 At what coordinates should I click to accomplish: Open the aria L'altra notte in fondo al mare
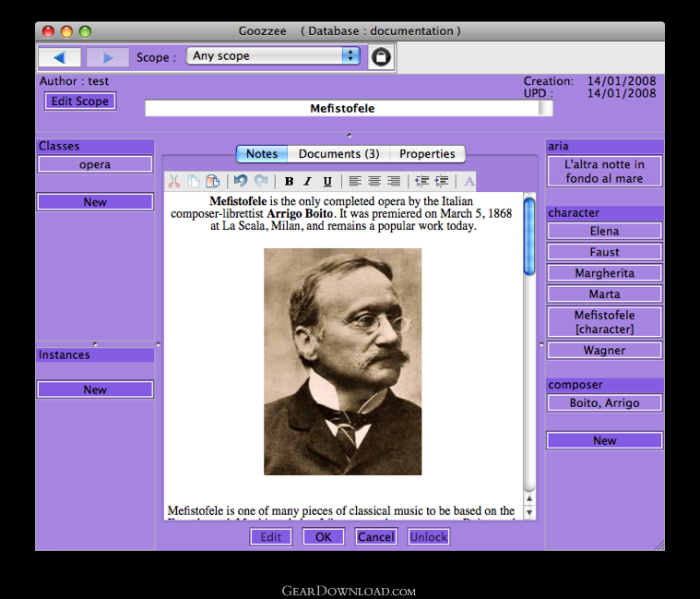pos(604,171)
